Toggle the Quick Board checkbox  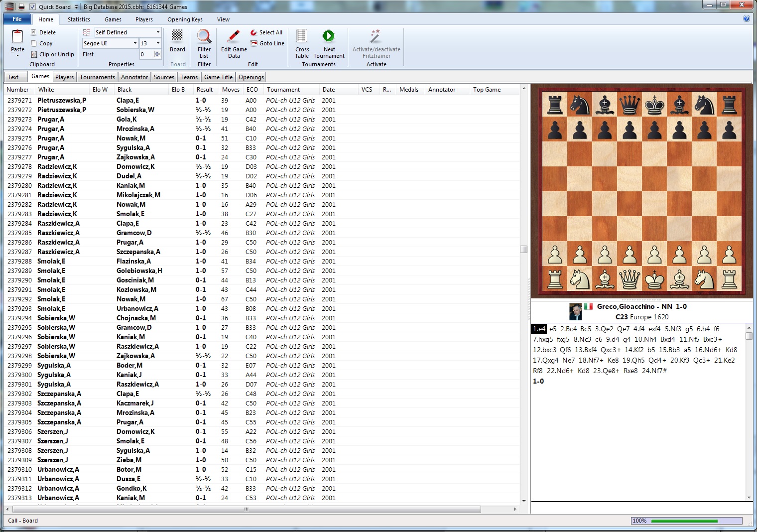click(x=32, y=6)
